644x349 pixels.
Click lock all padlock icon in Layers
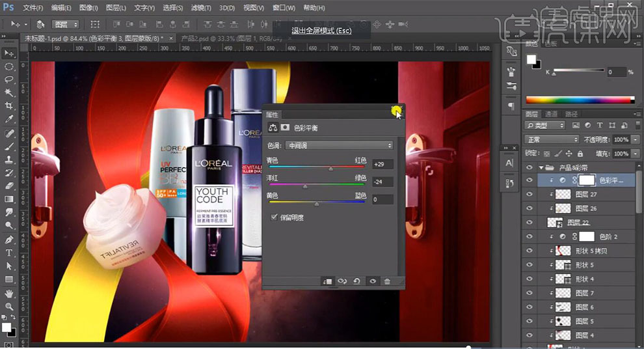[580, 153]
